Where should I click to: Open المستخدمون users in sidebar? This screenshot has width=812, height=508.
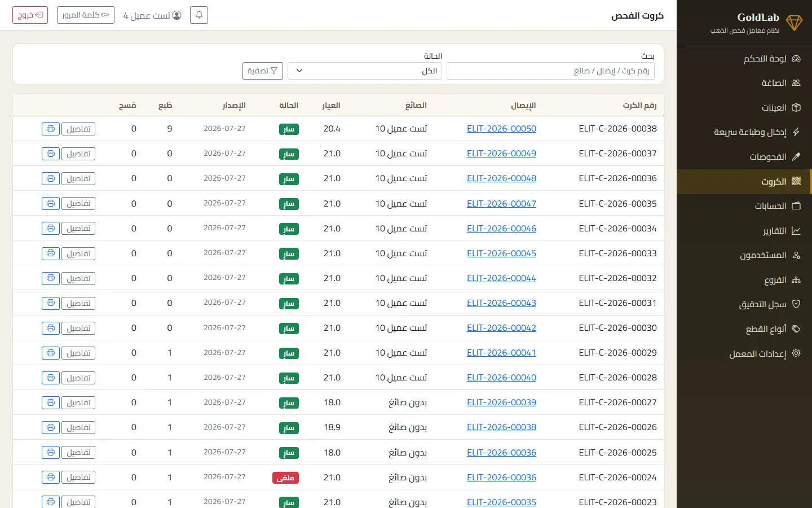coord(744,255)
